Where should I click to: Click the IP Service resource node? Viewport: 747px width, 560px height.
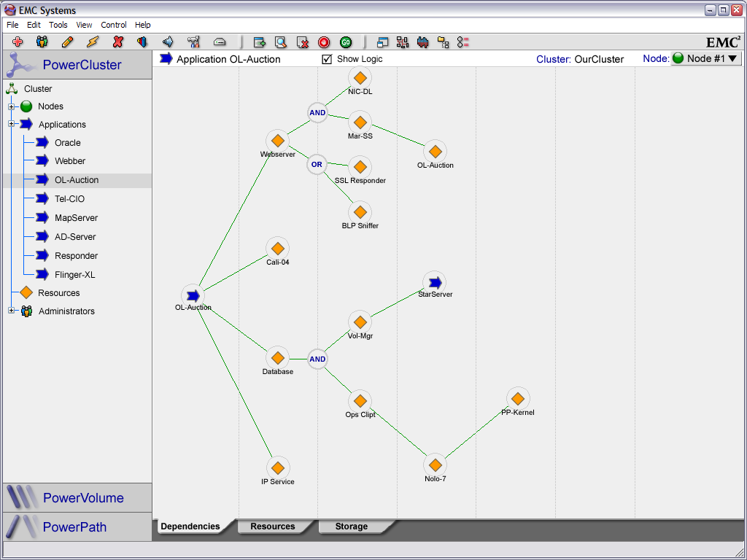click(278, 467)
